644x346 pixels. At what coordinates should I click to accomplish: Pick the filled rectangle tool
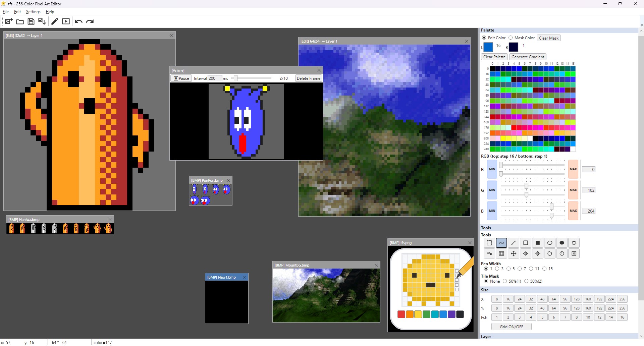point(538,243)
